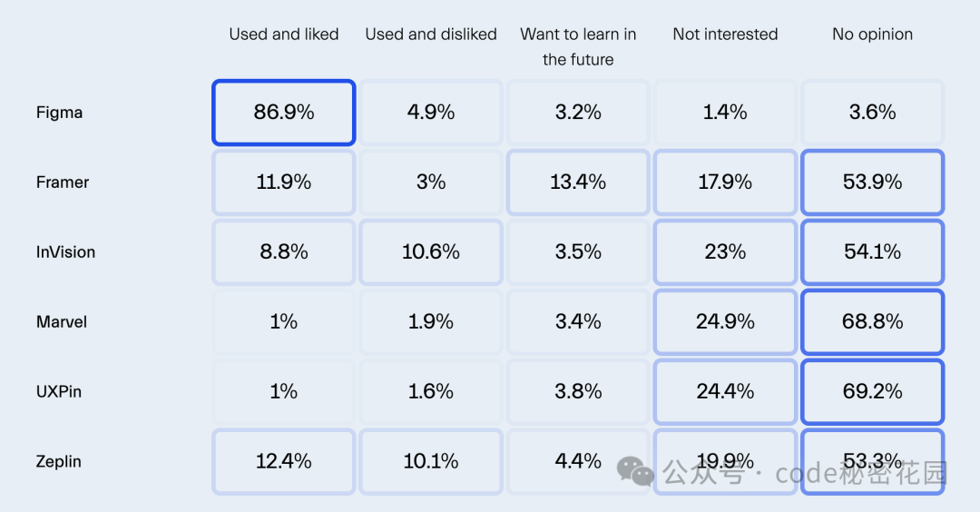
Task: Click the Zeplin 12.4% Used and liked cell
Action: [284, 462]
